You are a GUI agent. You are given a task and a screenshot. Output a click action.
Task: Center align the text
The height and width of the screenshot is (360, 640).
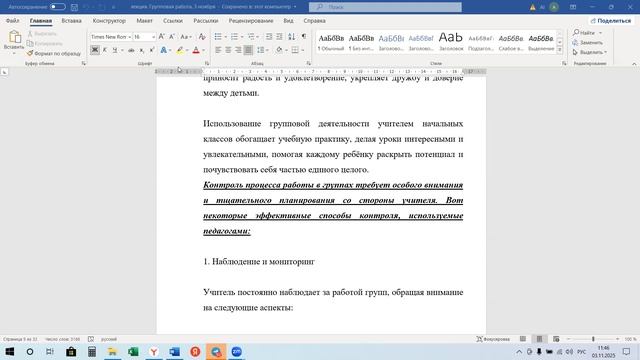228,50
